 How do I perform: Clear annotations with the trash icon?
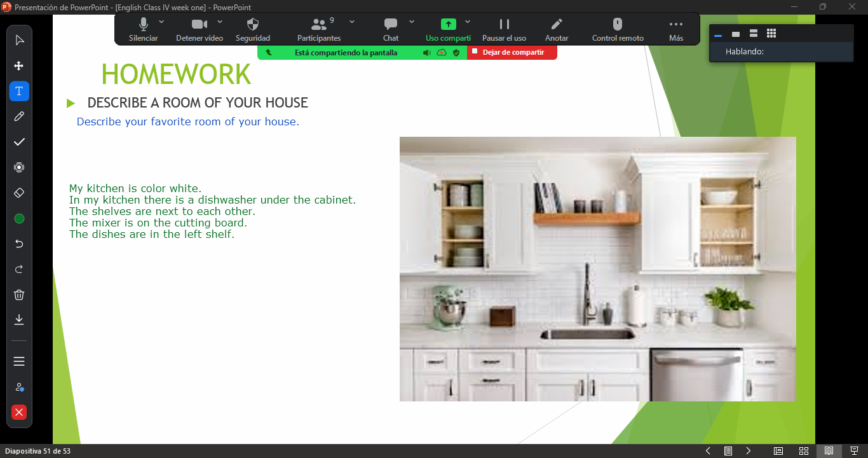19,295
